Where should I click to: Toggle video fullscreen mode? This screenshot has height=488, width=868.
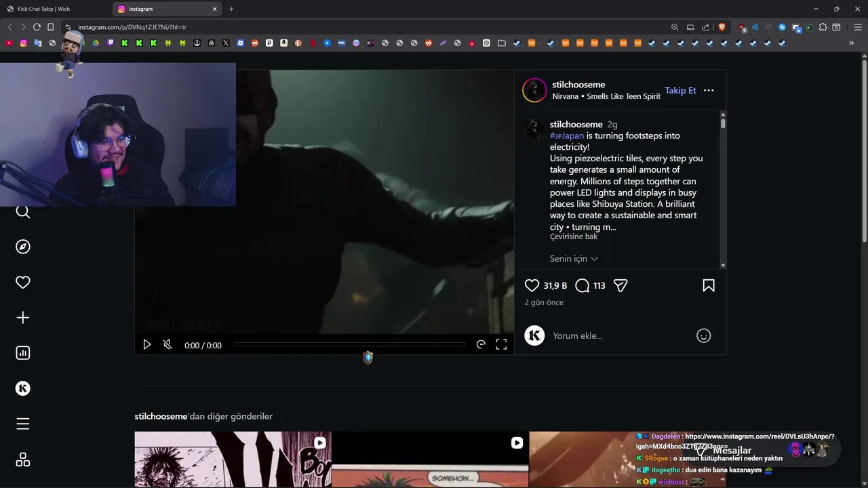[501, 344]
